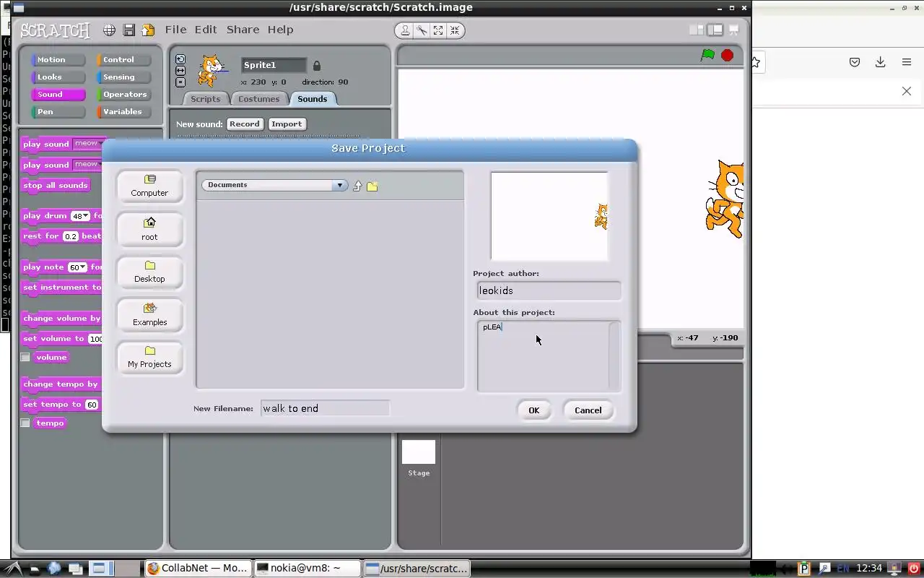Set rotation style to don't rotate

coord(180,82)
